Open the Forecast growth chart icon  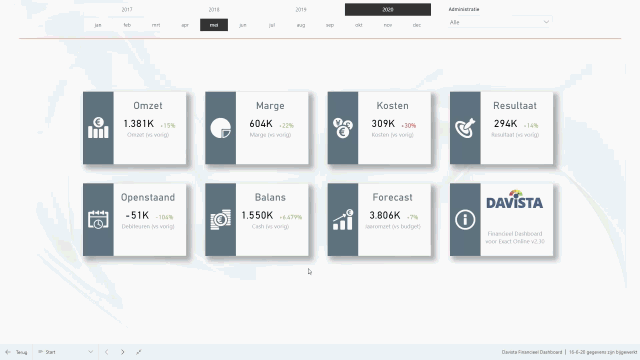click(x=343, y=220)
